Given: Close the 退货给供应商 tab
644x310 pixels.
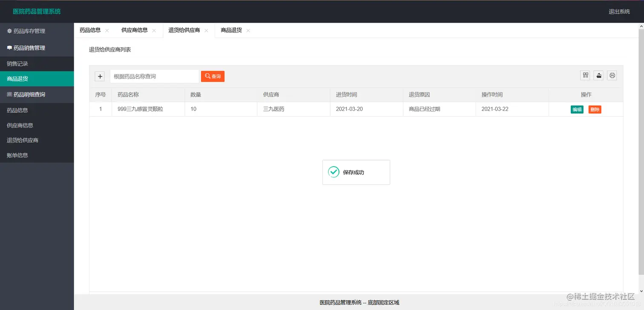Looking at the screenshot, I should click(206, 31).
